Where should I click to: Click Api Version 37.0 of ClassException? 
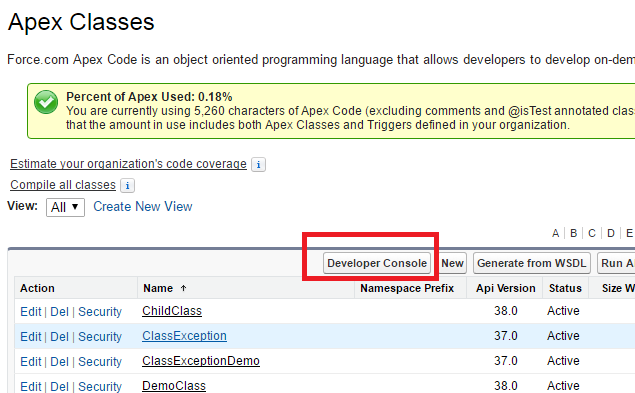(505, 336)
